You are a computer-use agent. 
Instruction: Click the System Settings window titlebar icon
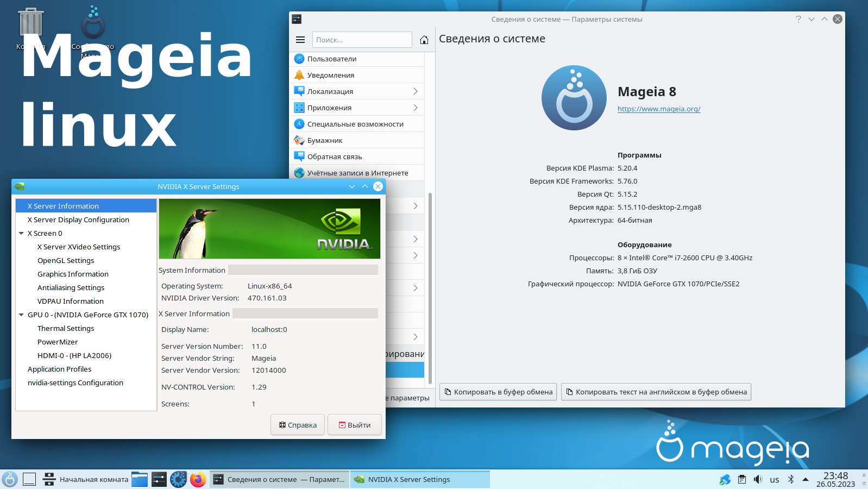point(297,19)
